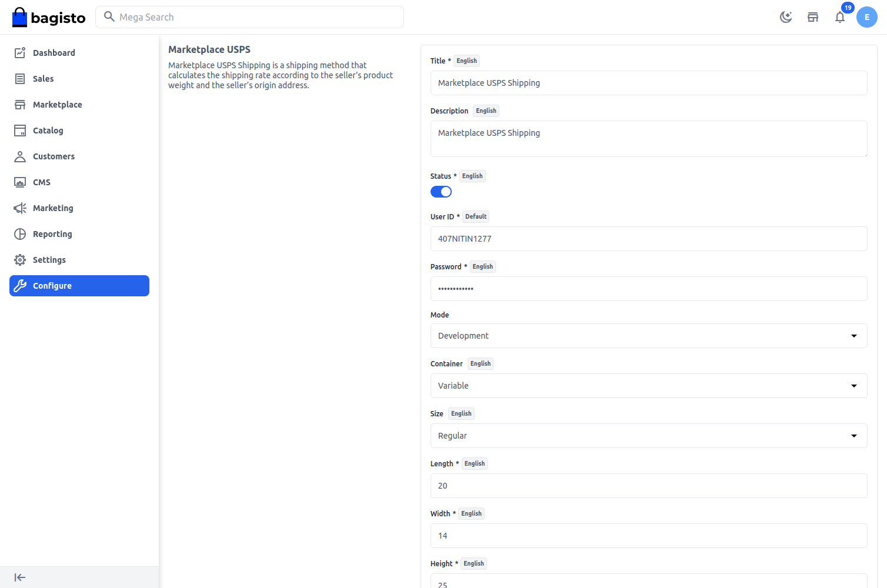Click the English badge beside Length
The image size is (887, 588).
tap(475, 463)
